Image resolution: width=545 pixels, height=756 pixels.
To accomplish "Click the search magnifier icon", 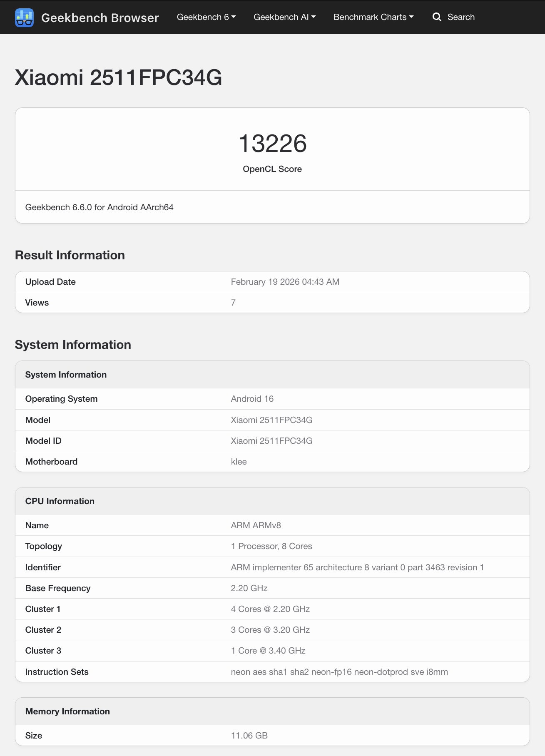I will 437,17.
